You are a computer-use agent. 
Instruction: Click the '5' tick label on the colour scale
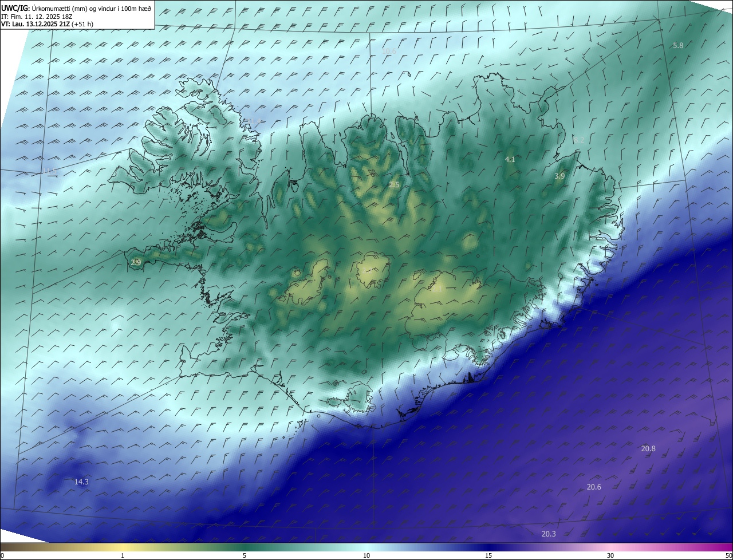pyautogui.click(x=245, y=555)
